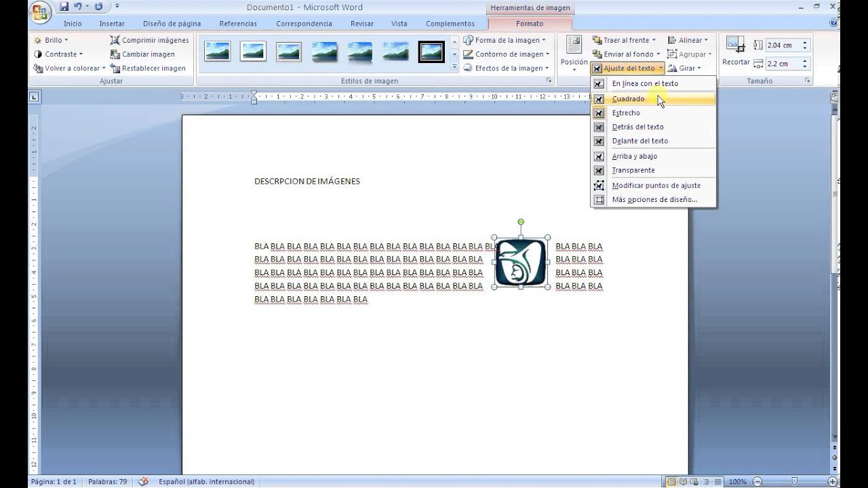Open the Brillo brightness dropdown
This screenshot has height=488, width=868.
(51, 40)
